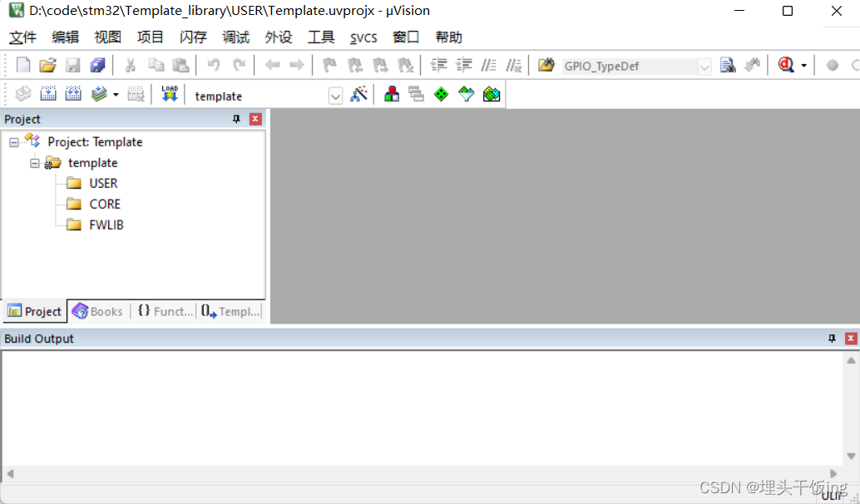Screen dimensions: 860x504
Task: Switch to the Templates tab
Action: pyautogui.click(x=230, y=312)
